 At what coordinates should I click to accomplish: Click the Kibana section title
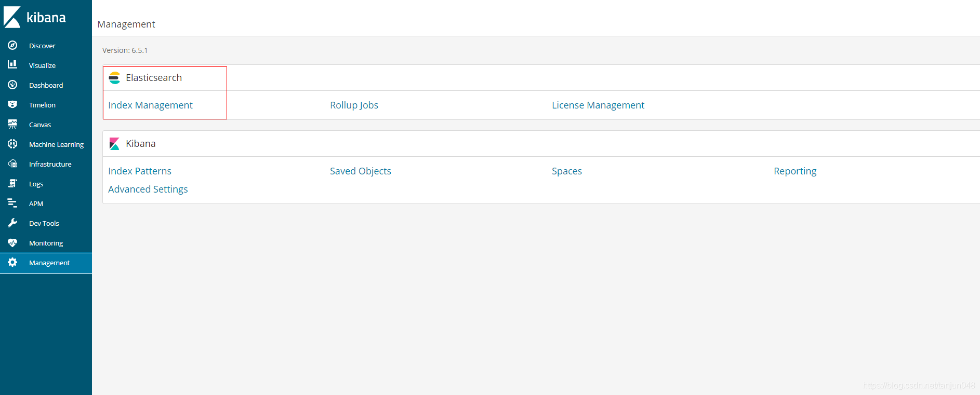pos(141,144)
